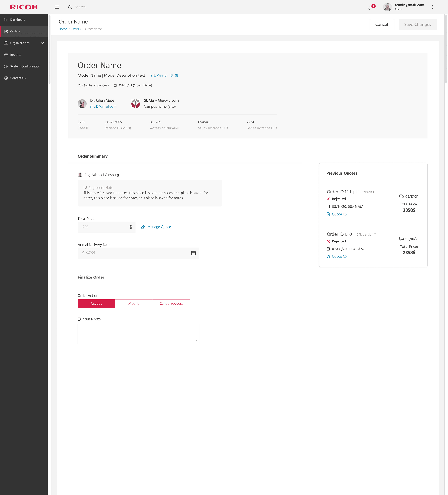Click the RICOH logo
Screen dimensions: 448x495
(24, 7)
